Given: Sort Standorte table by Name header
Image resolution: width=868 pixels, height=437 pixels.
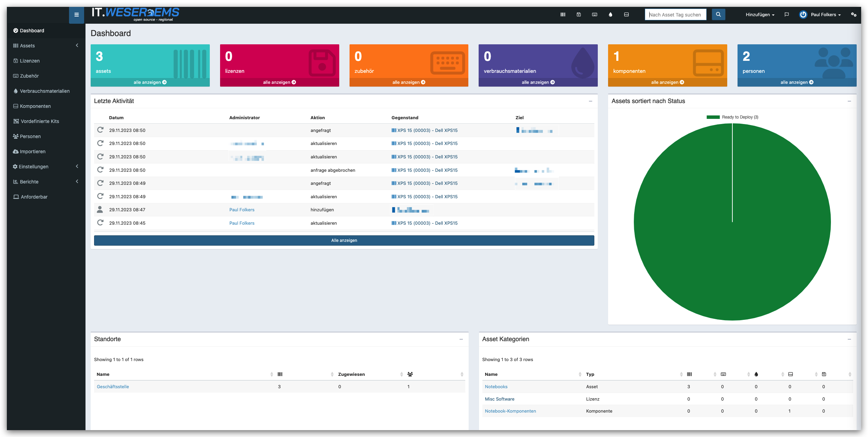Looking at the screenshot, I should 103,374.
